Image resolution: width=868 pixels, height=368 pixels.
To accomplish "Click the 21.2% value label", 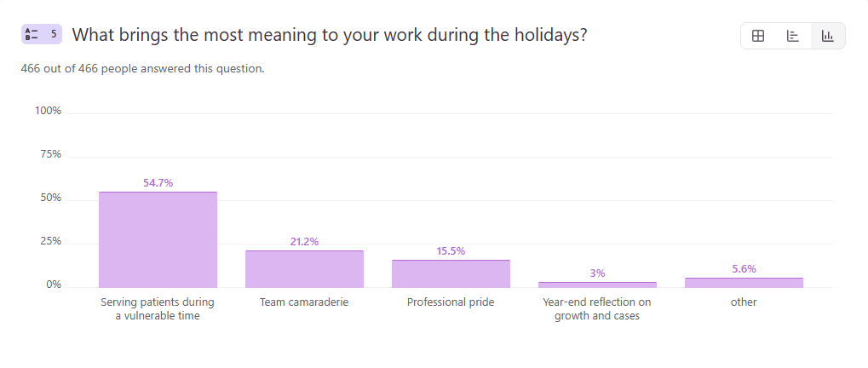I will coord(304,242).
